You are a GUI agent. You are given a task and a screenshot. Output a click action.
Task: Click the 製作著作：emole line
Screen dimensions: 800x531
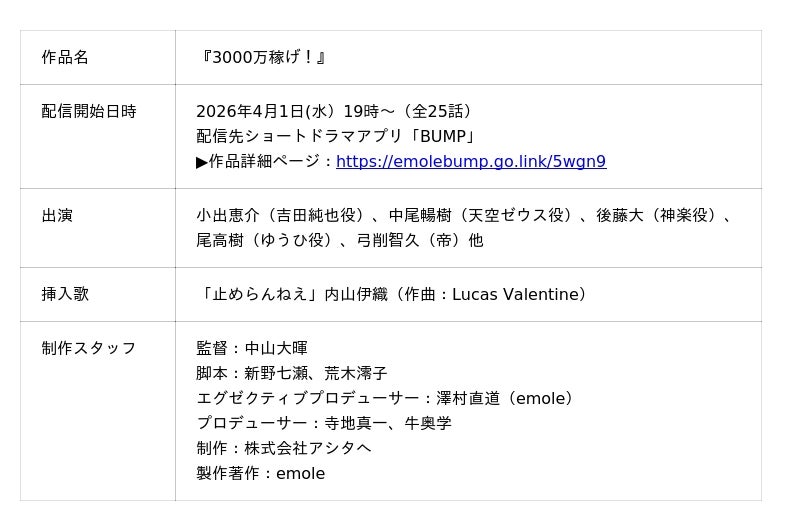click(x=261, y=473)
